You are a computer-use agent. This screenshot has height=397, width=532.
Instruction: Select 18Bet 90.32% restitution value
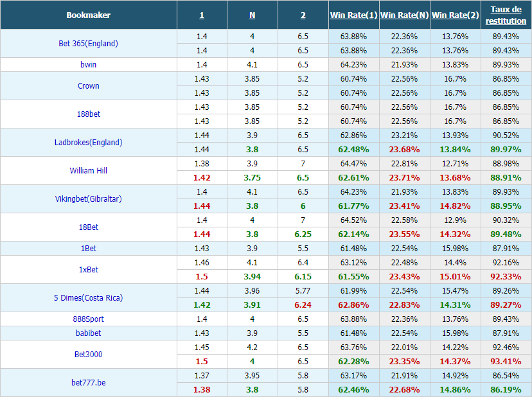pos(506,220)
